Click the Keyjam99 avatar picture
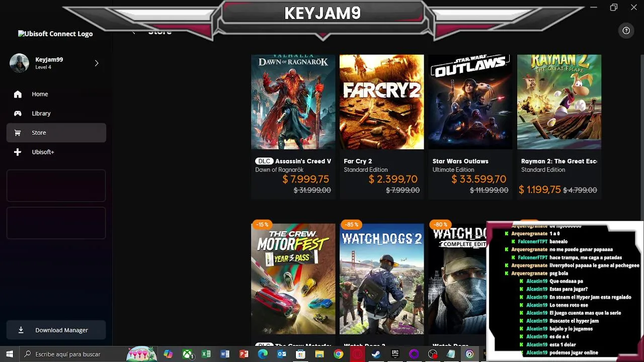This screenshot has height=362, width=644. pos(19,63)
